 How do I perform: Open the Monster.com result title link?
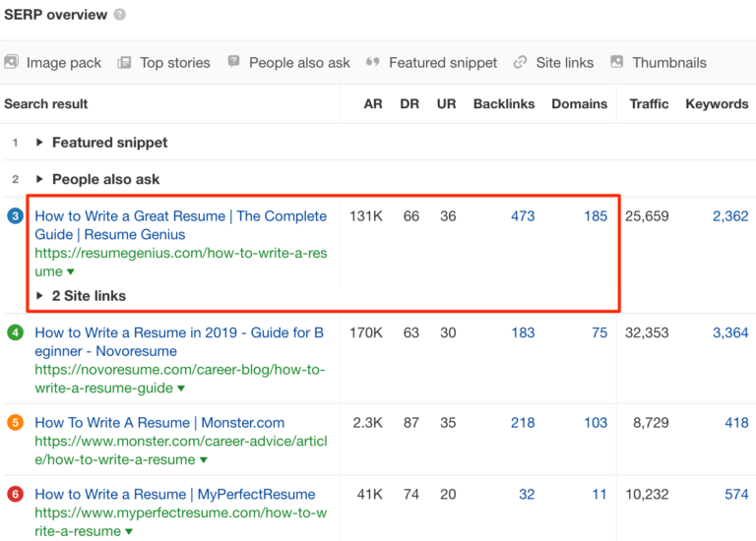point(159,423)
